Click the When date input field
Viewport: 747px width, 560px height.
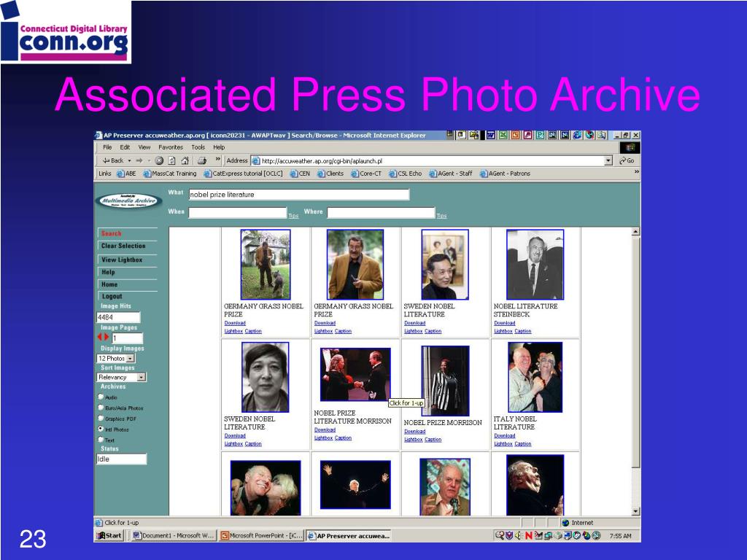(x=237, y=213)
